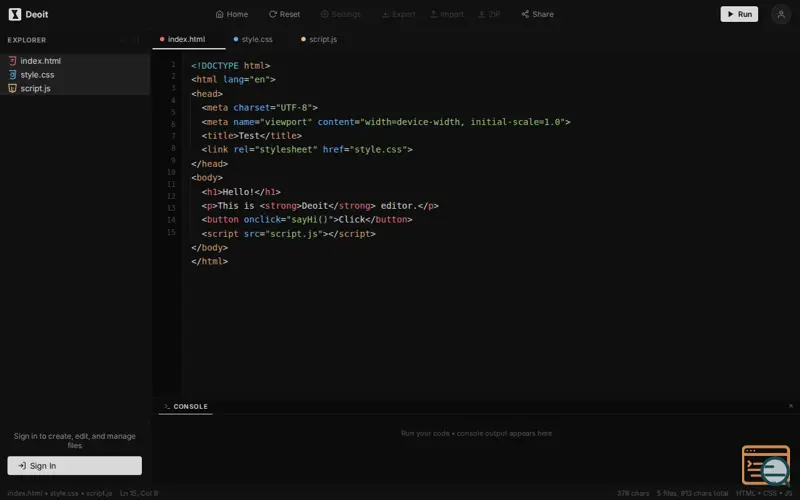
Task: Click the Ln 15, Col 8 status indicator
Action: (x=139, y=493)
